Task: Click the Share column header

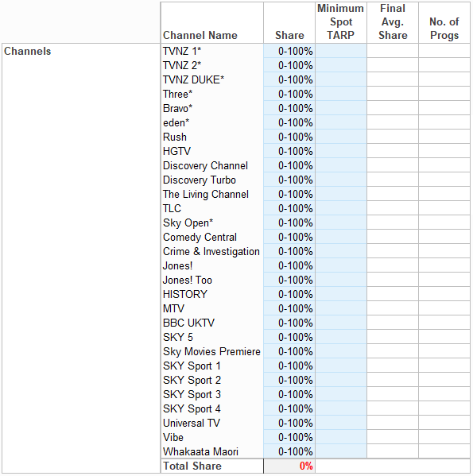Action: coord(289,23)
